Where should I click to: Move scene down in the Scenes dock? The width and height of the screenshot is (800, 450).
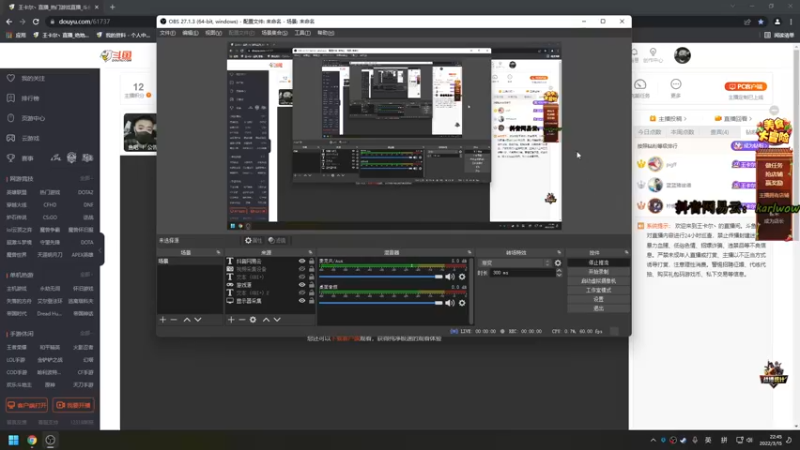pyautogui.click(x=197, y=319)
